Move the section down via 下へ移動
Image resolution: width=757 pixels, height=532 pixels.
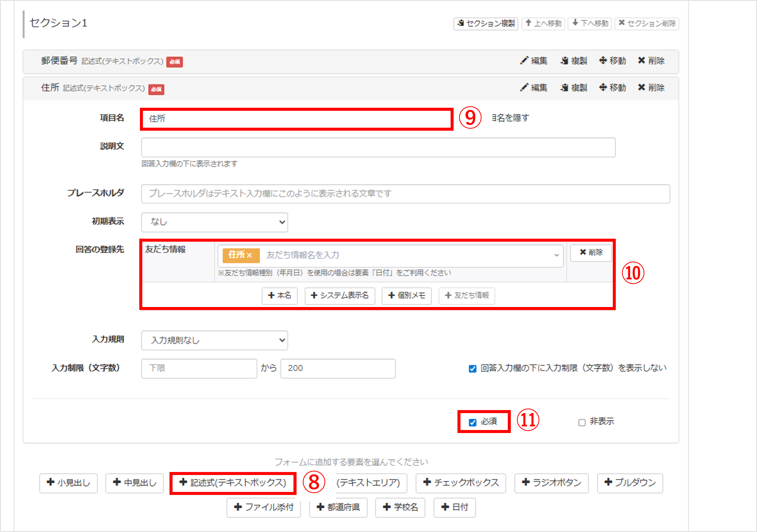589,23
